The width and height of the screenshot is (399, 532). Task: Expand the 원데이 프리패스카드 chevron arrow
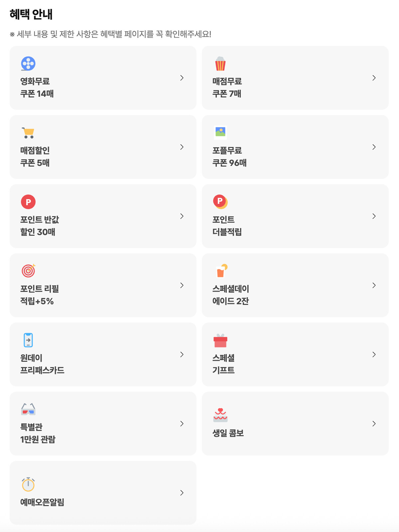[x=182, y=354]
